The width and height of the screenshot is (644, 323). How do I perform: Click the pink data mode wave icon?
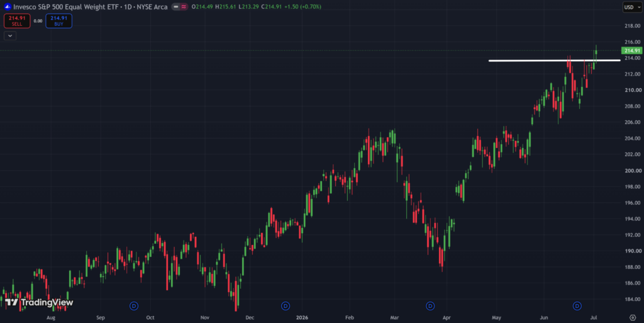tap(184, 6)
